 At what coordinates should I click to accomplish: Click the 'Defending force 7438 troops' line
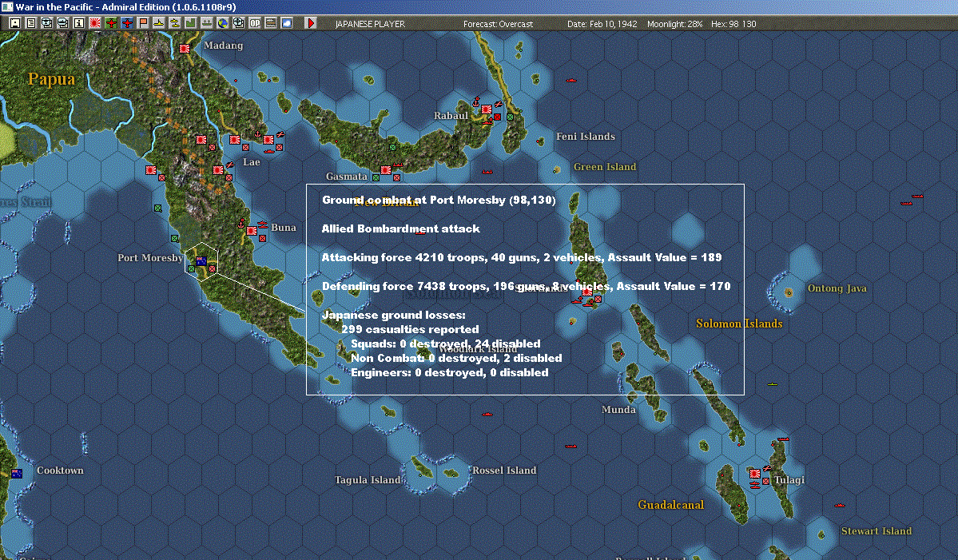coord(526,286)
